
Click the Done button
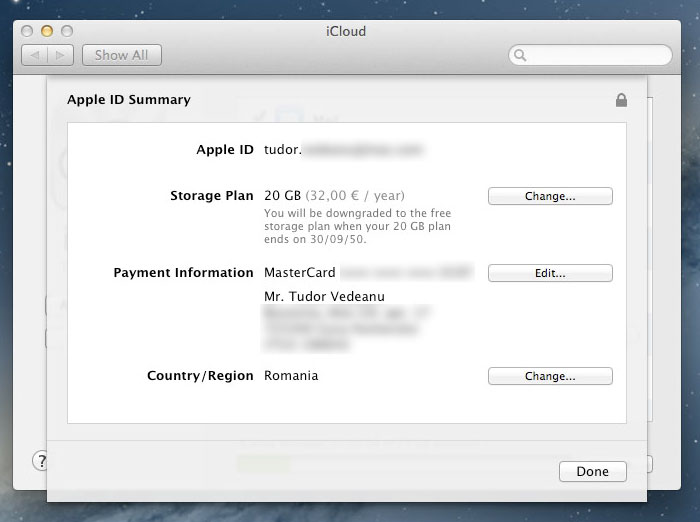coord(592,472)
